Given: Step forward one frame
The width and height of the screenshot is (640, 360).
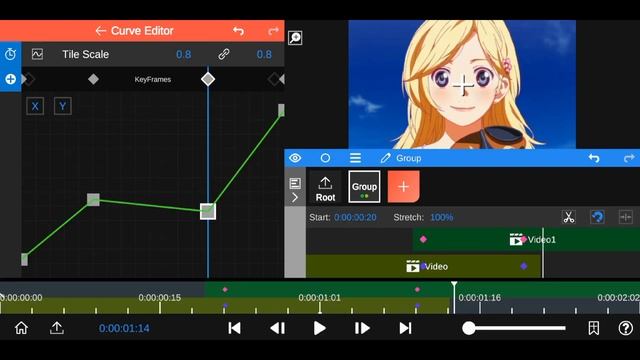Looking at the screenshot, I should click(x=362, y=328).
